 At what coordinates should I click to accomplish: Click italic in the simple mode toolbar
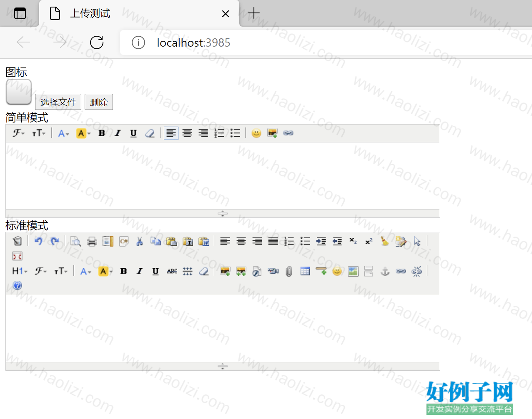pos(118,133)
